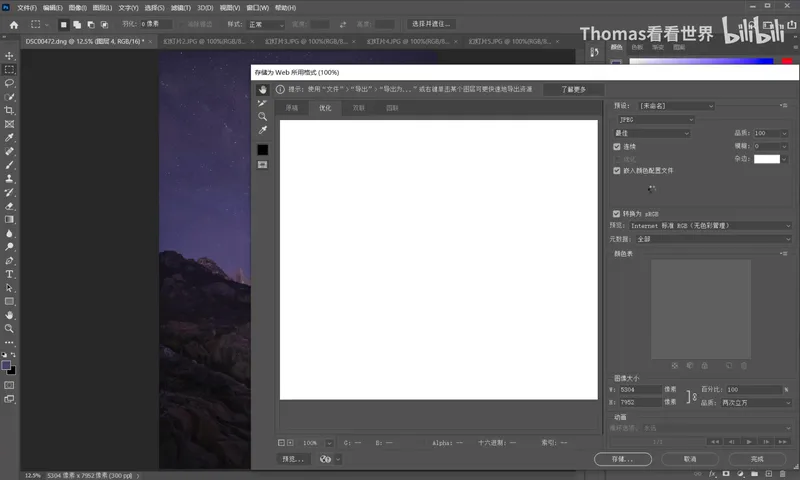This screenshot has width=800, height=480.
Task: Select Intersect with Selection mode in options bar
Action: [x=105, y=24]
